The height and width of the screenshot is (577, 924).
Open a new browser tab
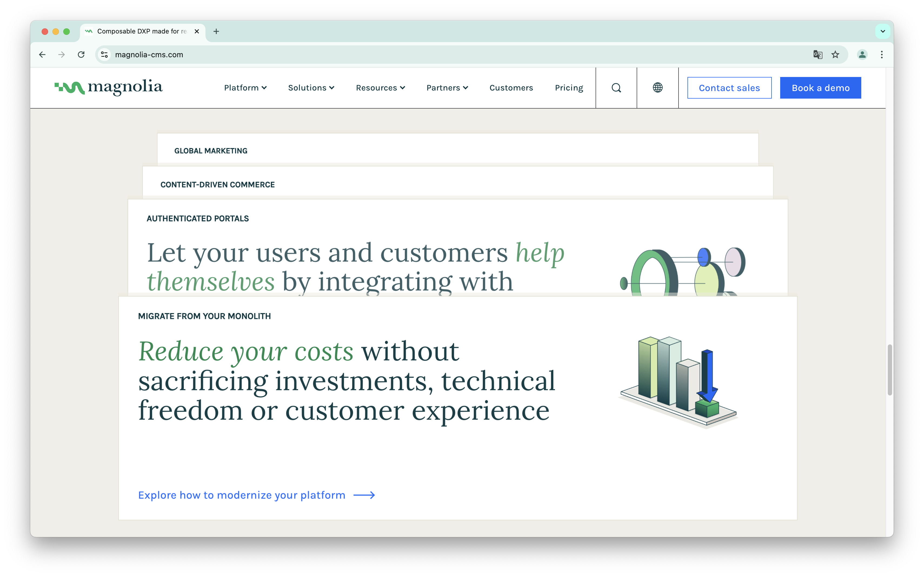(x=216, y=31)
